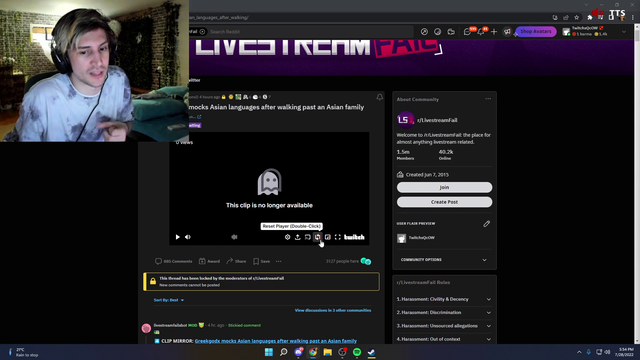Open the livestreamfailsbot user profile
The width and height of the screenshot is (640, 360).
(170, 325)
